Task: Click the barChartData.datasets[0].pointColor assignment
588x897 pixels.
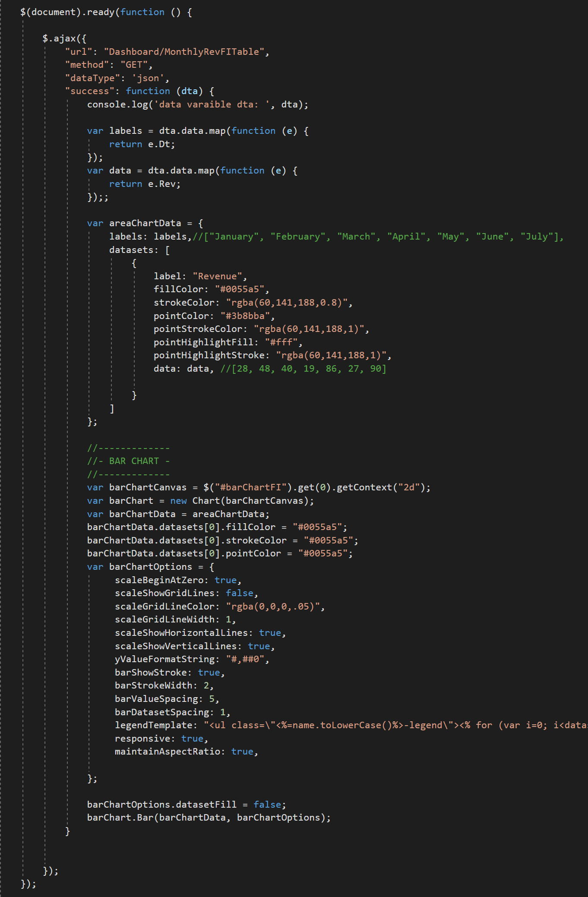Action: (x=220, y=553)
